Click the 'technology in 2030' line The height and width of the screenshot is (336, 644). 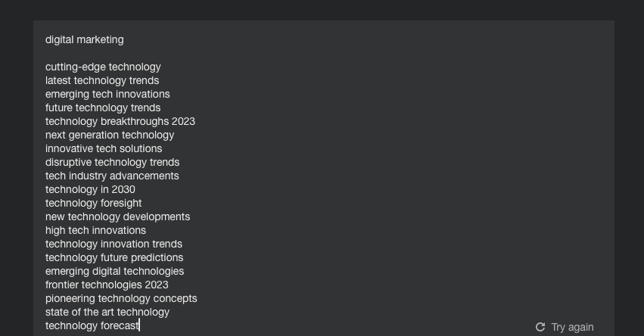(90, 189)
